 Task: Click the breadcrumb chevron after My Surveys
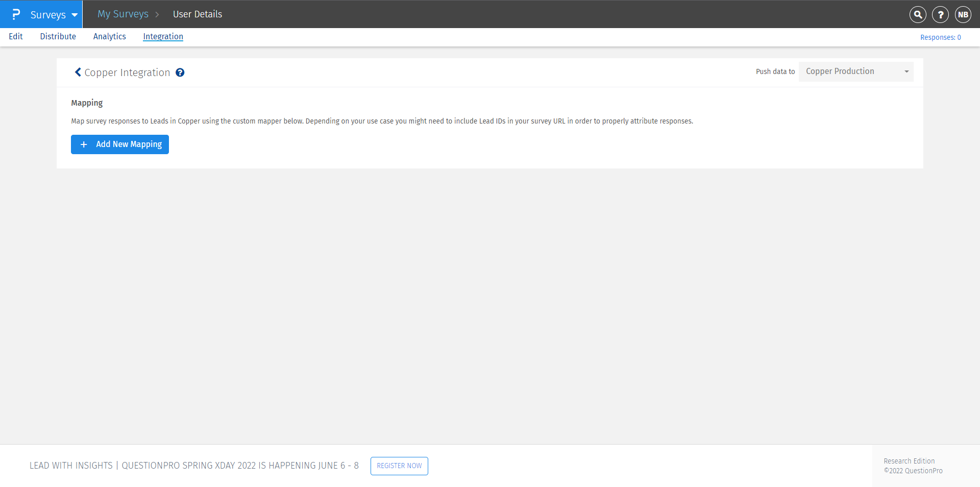(158, 14)
